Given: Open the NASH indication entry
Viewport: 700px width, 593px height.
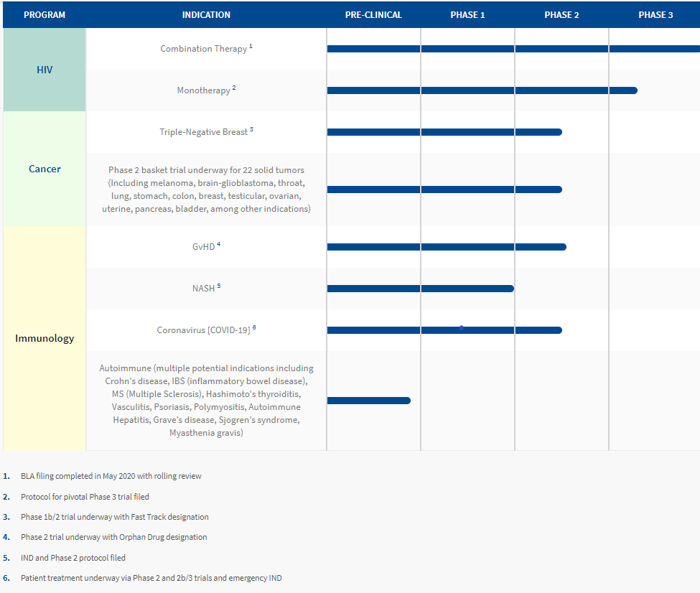Looking at the screenshot, I should (205, 288).
